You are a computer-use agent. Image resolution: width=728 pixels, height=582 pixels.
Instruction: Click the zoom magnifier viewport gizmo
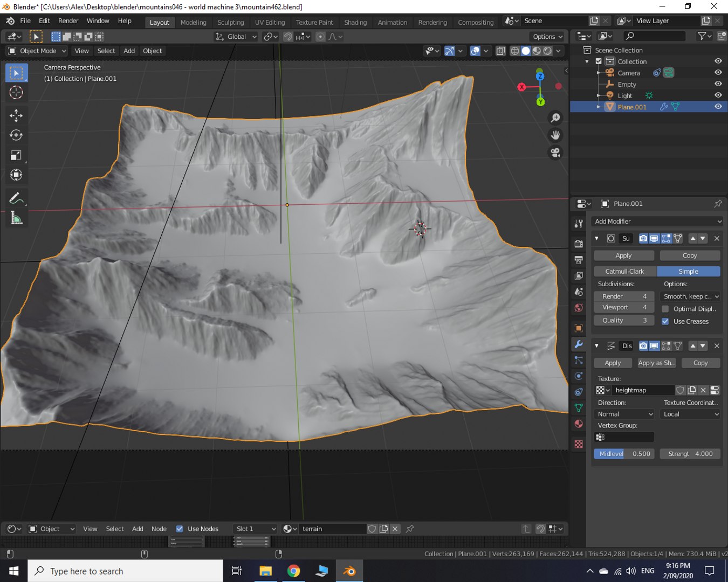point(555,117)
